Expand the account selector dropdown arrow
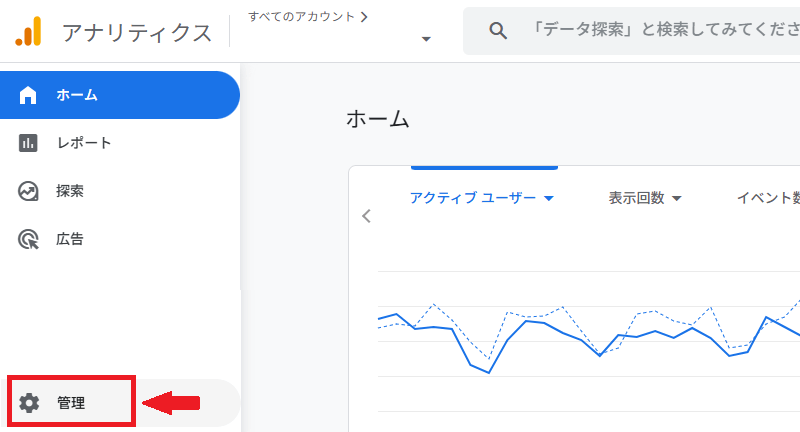800x432 pixels. pyautogui.click(x=426, y=39)
